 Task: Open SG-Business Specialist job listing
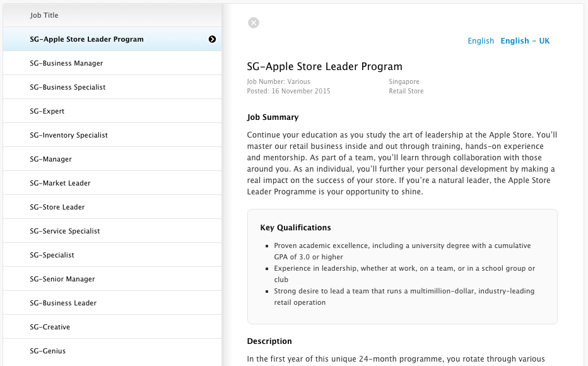pos(112,87)
